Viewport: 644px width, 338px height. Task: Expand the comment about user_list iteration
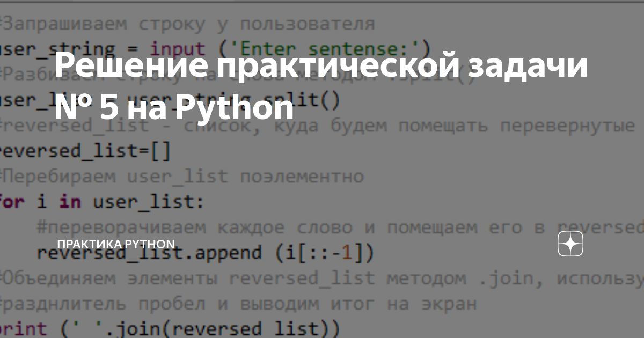(182, 175)
